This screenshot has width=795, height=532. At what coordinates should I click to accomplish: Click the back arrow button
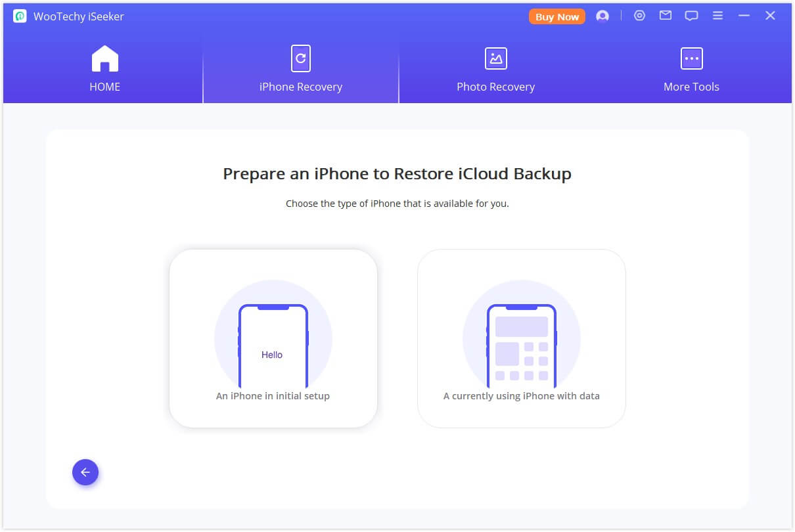[x=85, y=472]
